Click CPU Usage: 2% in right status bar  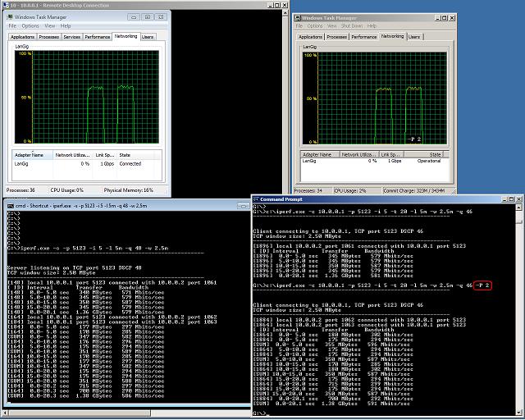click(350, 191)
